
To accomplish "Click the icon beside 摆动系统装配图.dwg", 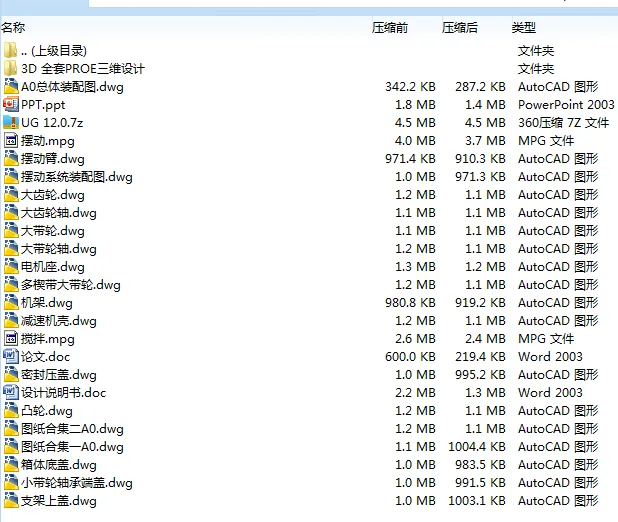I will point(11,177).
